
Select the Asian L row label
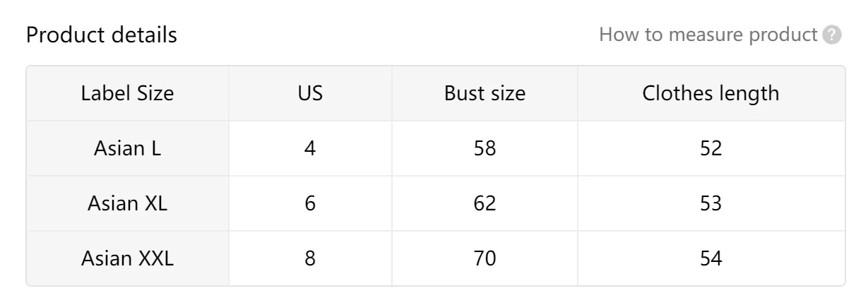coord(128,148)
